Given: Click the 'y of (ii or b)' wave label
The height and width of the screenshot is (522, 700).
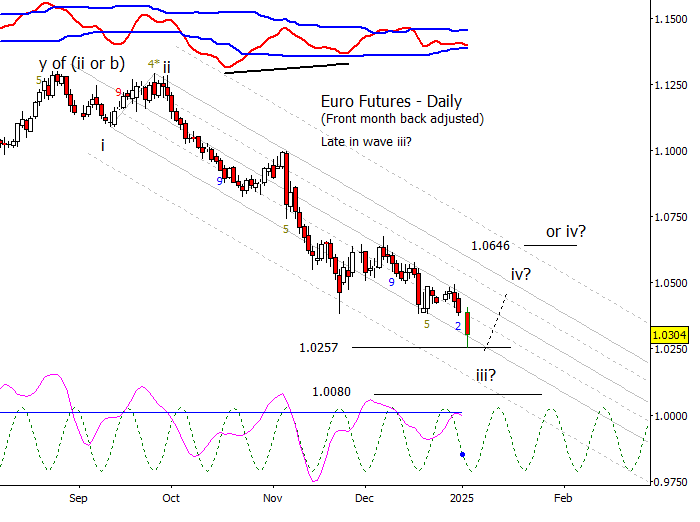Looking at the screenshot, I should 82,63.
